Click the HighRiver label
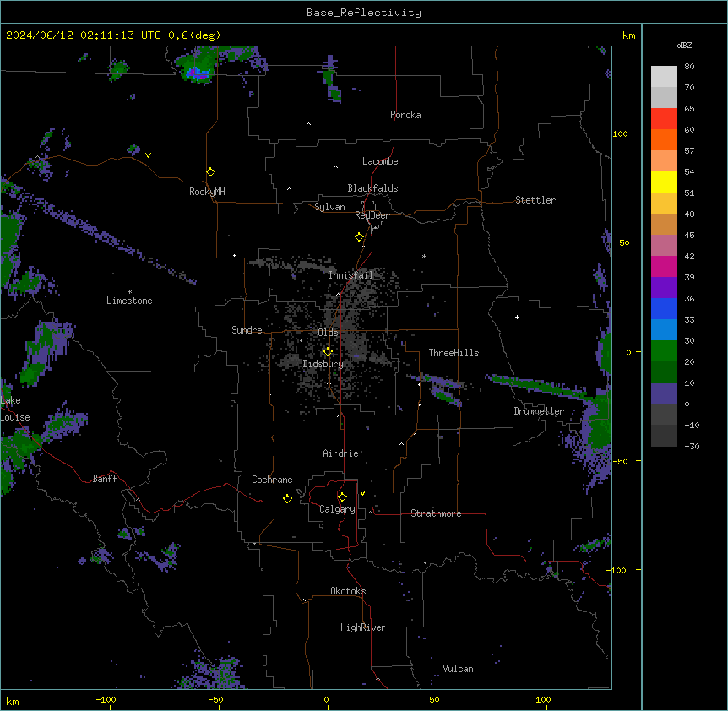The width and height of the screenshot is (728, 711). point(363,627)
